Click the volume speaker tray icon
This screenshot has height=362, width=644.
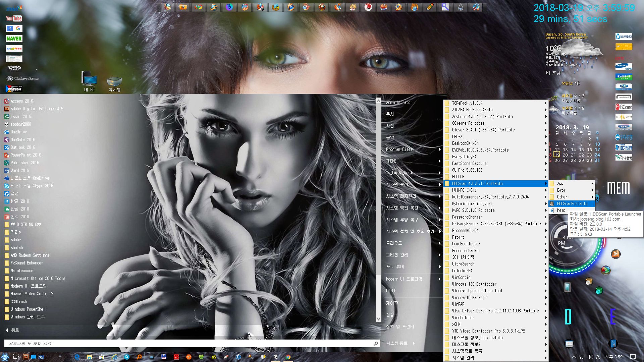pyautogui.click(x=590, y=357)
